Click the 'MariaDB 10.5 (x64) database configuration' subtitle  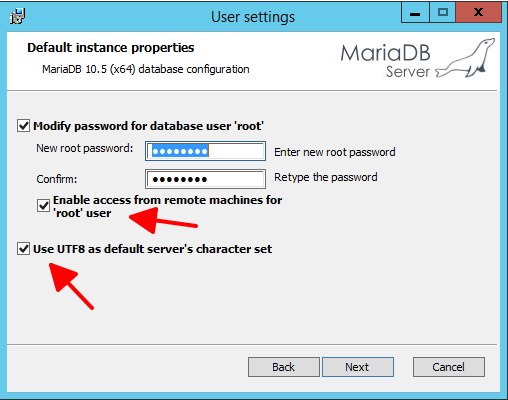point(146,69)
